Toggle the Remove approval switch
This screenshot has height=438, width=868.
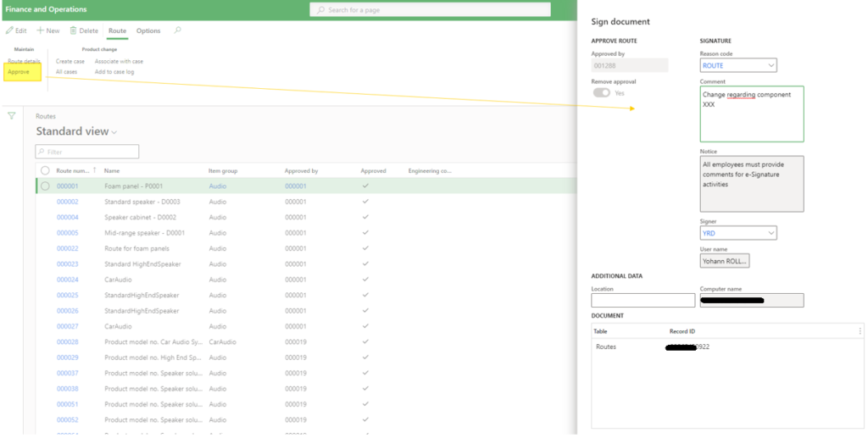[601, 93]
